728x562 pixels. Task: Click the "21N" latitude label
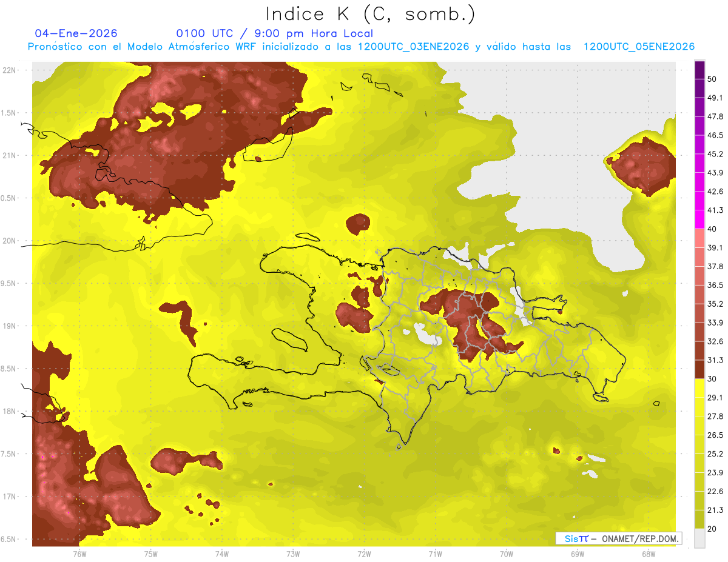pyautogui.click(x=10, y=156)
